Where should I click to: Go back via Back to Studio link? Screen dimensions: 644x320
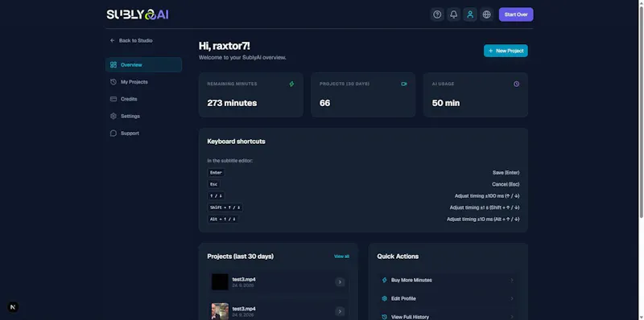point(131,41)
